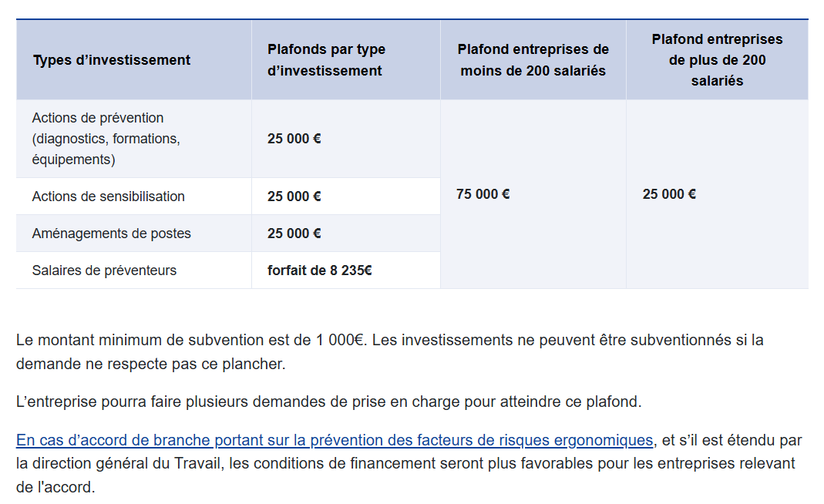Click the sentence starting "Les investissements ne peuvent"
824x504 pixels.
coord(567,340)
